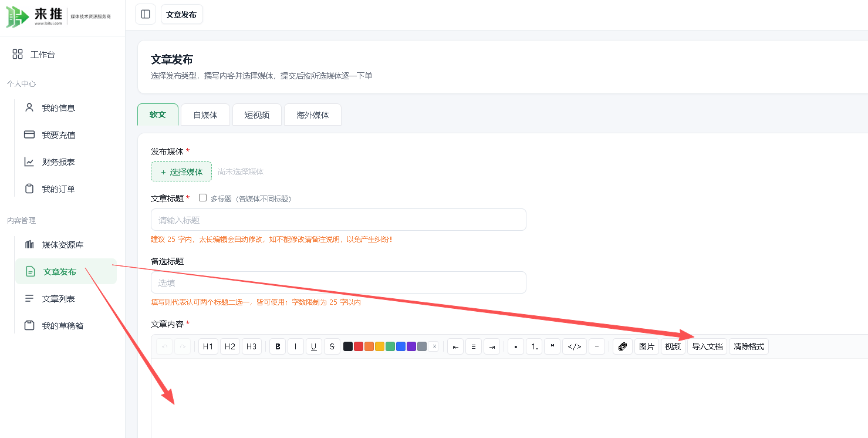Viewport: 868px width, 438px height.
Task: Toggle the sidebar collapse icon
Action: (x=146, y=14)
